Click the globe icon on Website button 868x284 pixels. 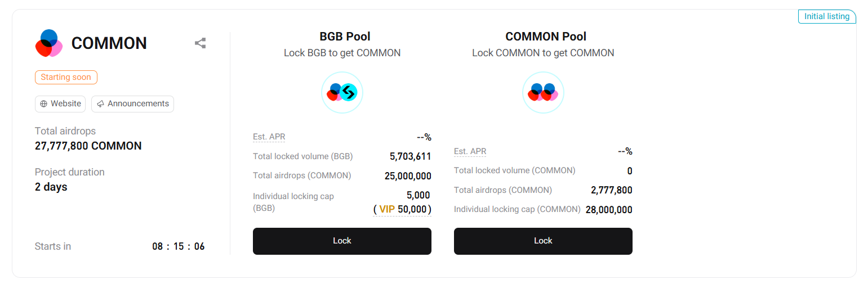tap(43, 104)
